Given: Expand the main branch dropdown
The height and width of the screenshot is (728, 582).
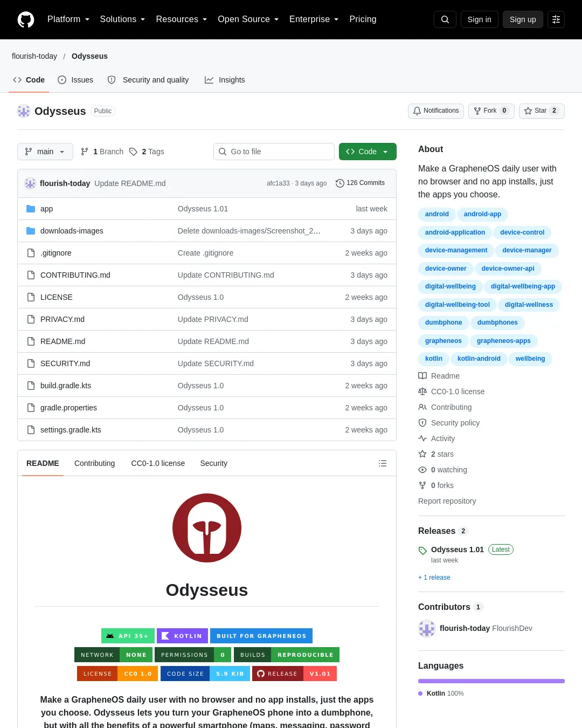Looking at the screenshot, I should [45, 152].
